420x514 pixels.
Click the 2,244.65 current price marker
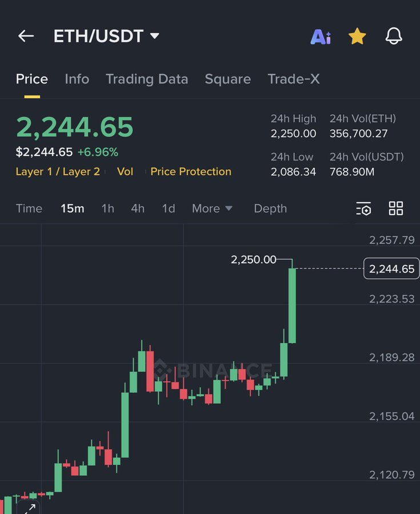(391, 269)
